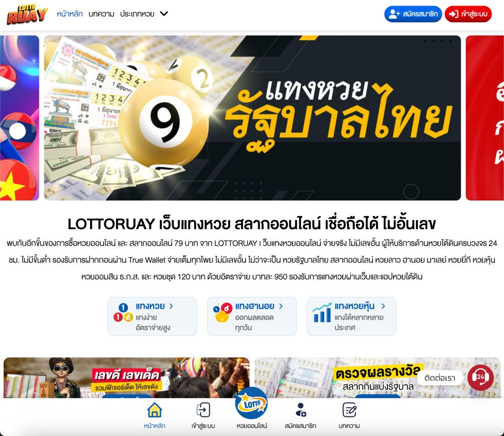Click the blue สมัครสมาชิก register button

[x=413, y=14]
